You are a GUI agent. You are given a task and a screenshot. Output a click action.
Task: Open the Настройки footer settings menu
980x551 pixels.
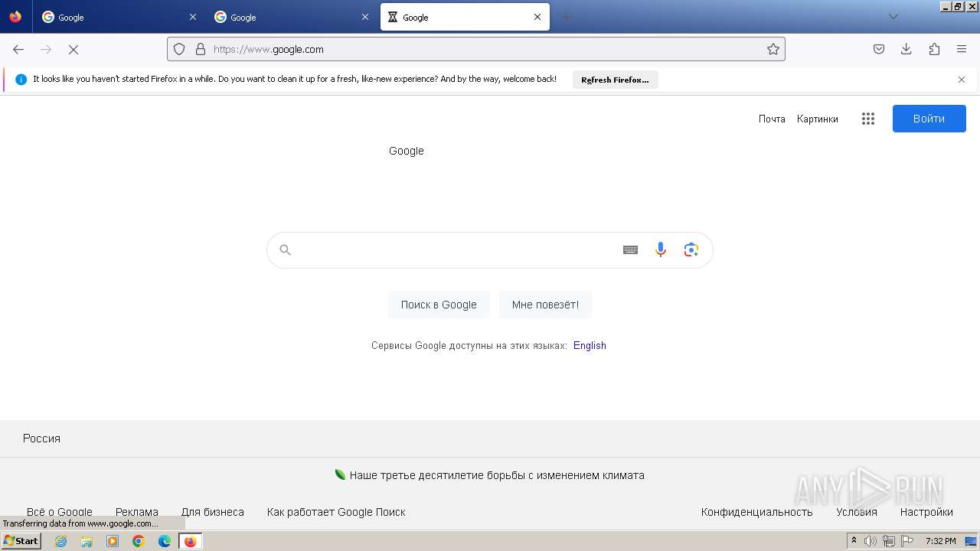926,512
